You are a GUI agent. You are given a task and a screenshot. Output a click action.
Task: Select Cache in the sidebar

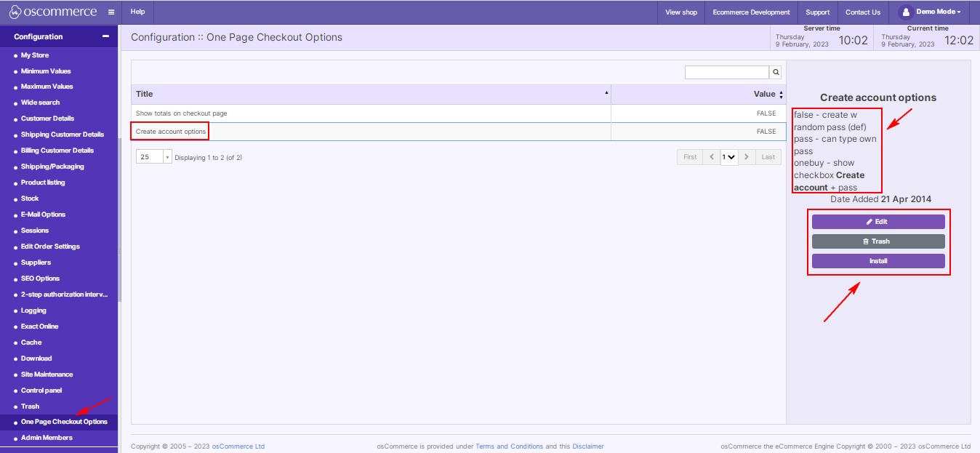tap(31, 342)
